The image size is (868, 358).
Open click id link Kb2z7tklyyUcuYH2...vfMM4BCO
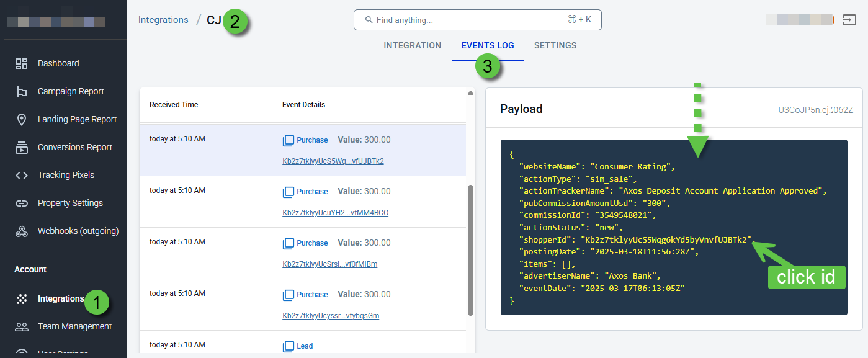pos(336,213)
